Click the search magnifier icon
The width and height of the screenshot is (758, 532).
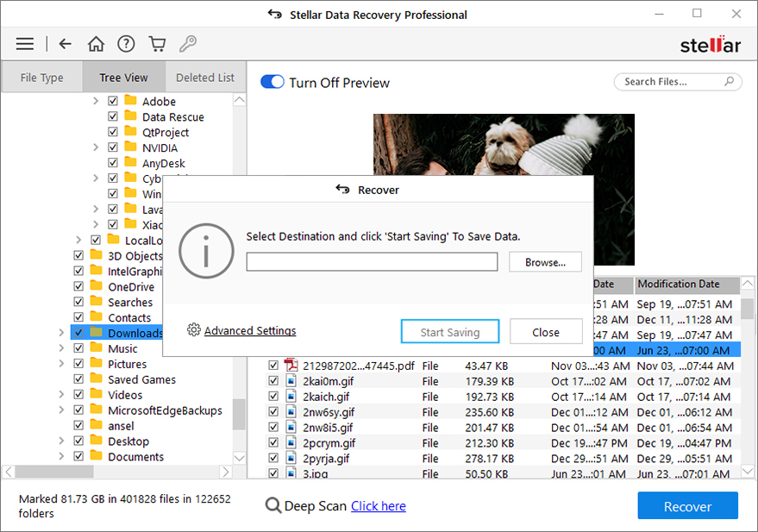tap(729, 81)
